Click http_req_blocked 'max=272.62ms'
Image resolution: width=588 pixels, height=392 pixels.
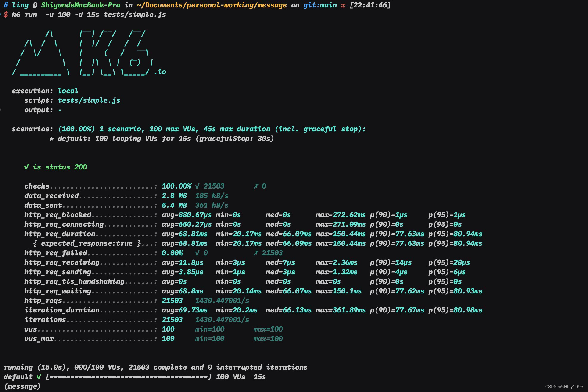tap(341, 215)
